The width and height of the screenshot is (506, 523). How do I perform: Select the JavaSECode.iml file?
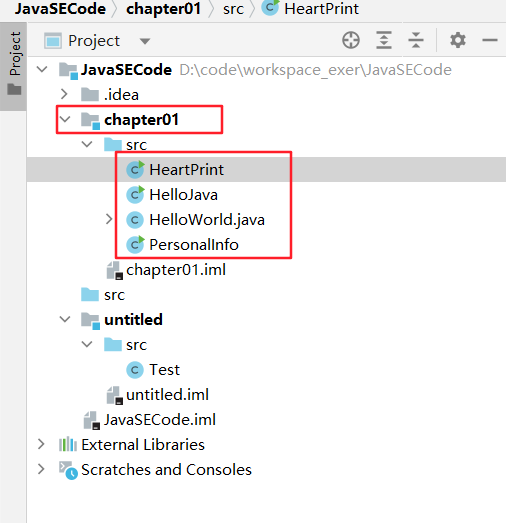[x=149, y=420]
